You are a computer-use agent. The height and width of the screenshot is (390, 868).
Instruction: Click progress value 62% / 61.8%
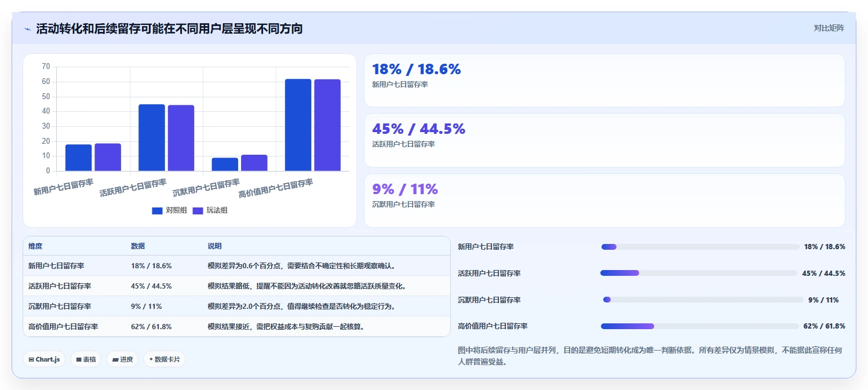(x=825, y=326)
